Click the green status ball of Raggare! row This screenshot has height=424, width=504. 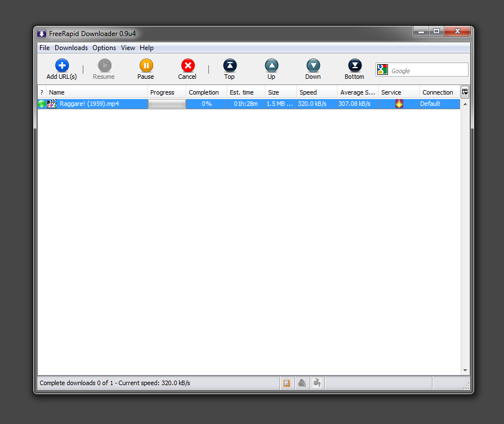point(42,104)
